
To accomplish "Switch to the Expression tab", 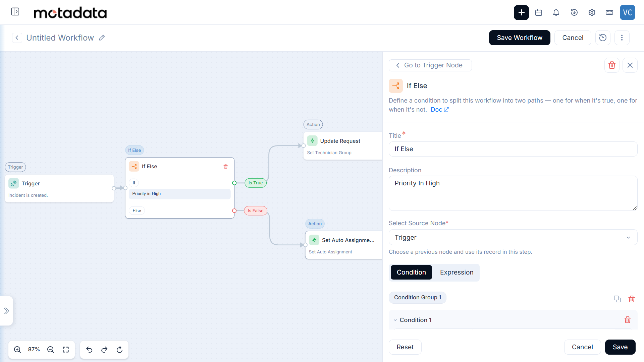I will click(457, 272).
